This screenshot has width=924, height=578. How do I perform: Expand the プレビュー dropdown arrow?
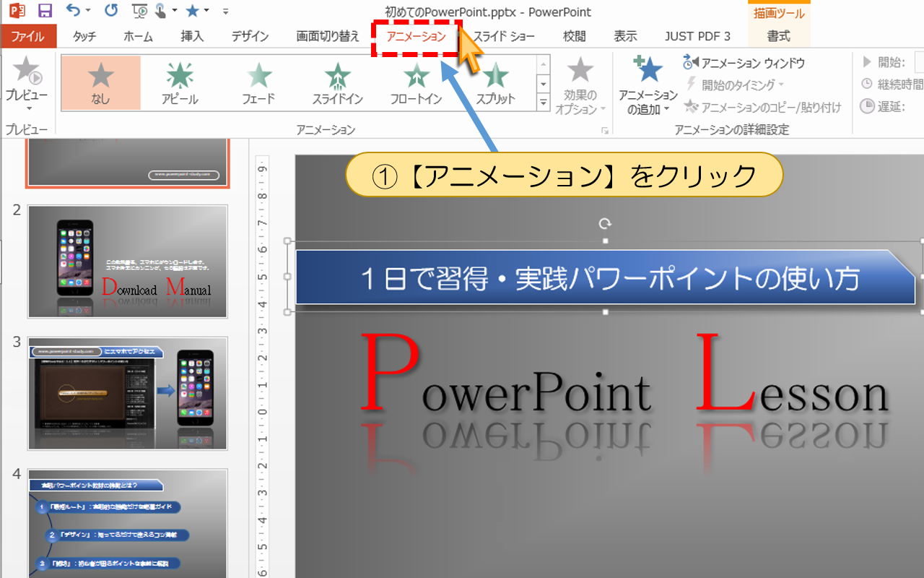pos(27,109)
